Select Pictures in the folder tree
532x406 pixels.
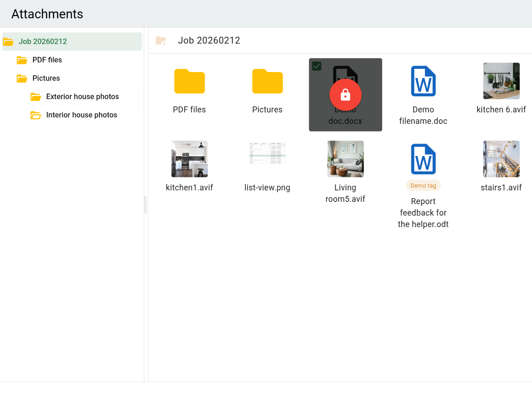click(x=46, y=78)
